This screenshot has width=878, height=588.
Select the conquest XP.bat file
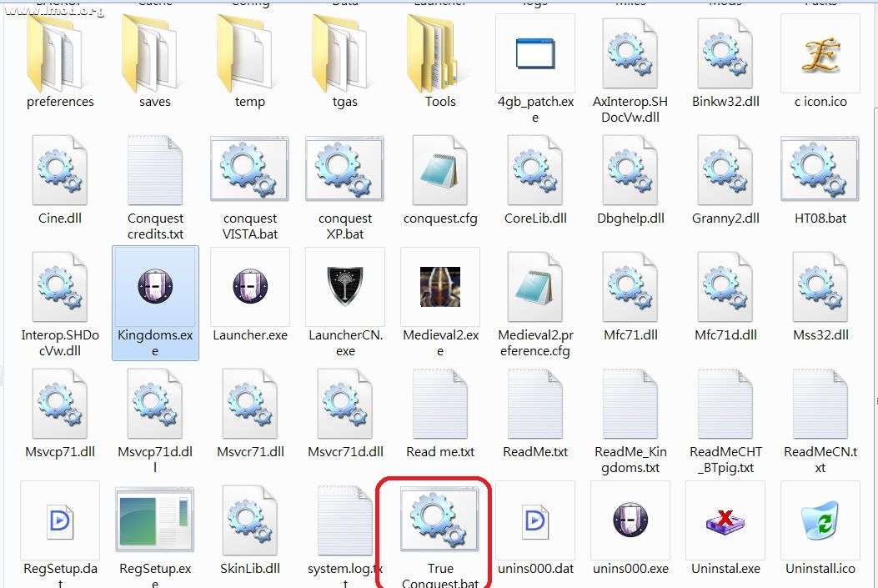pos(345,171)
